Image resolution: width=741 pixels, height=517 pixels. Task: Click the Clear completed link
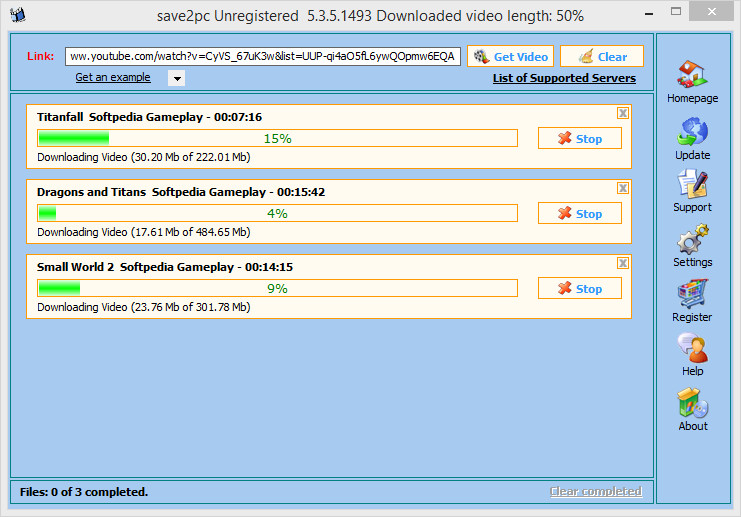point(596,491)
